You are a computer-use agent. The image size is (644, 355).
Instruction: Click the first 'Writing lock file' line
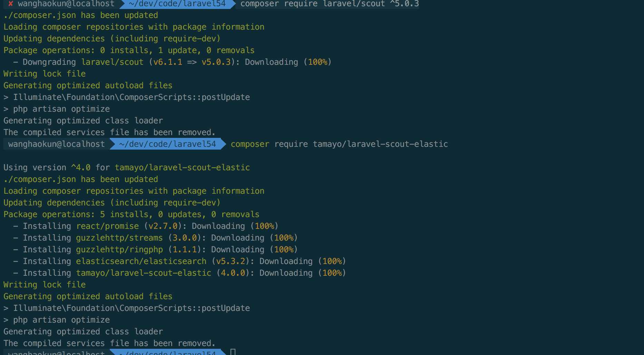tap(45, 74)
